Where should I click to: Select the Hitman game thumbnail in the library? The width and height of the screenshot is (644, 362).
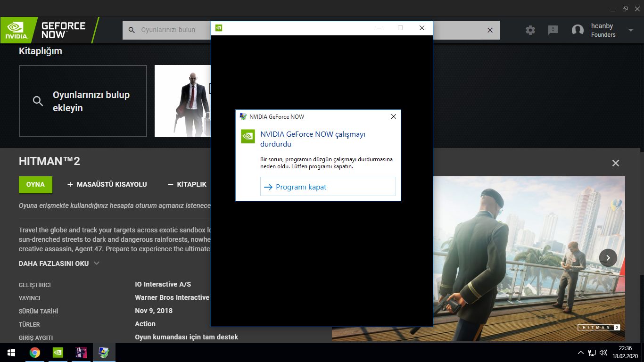click(183, 101)
